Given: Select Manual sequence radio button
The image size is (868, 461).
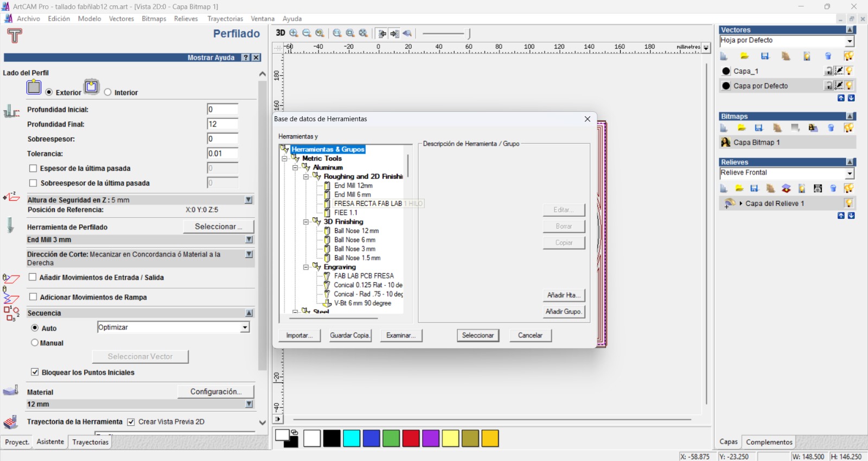Looking at the screenshot, I should 35,343.
